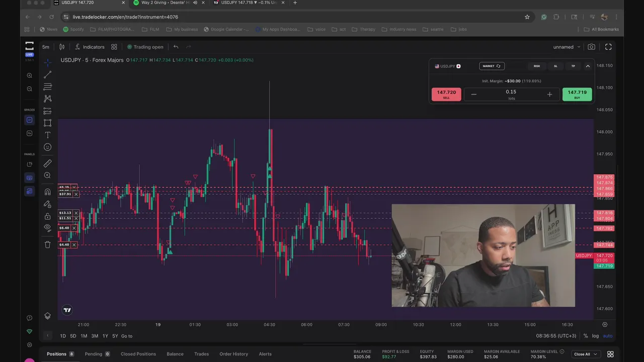Open the Indicators menu
The width and height of the screenshot is (644, 362).
[90, 47]
